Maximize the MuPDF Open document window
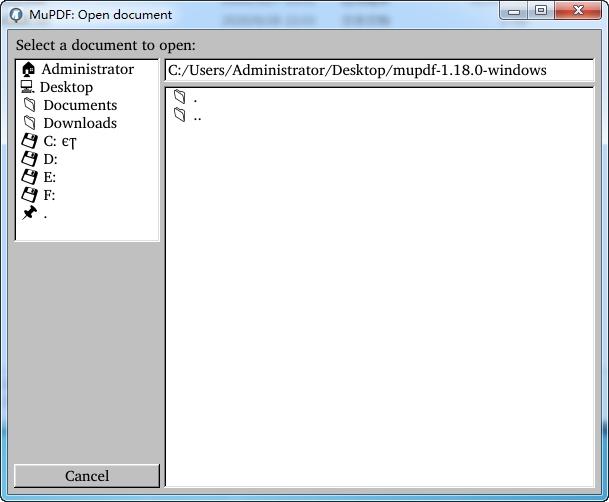Screen dimensions: 609x502 541,11
